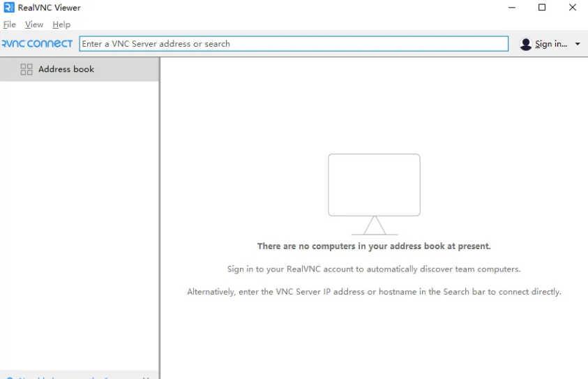Open the Help menu
The width and height of the screenshot is (588, 379).
pos(61,24)
